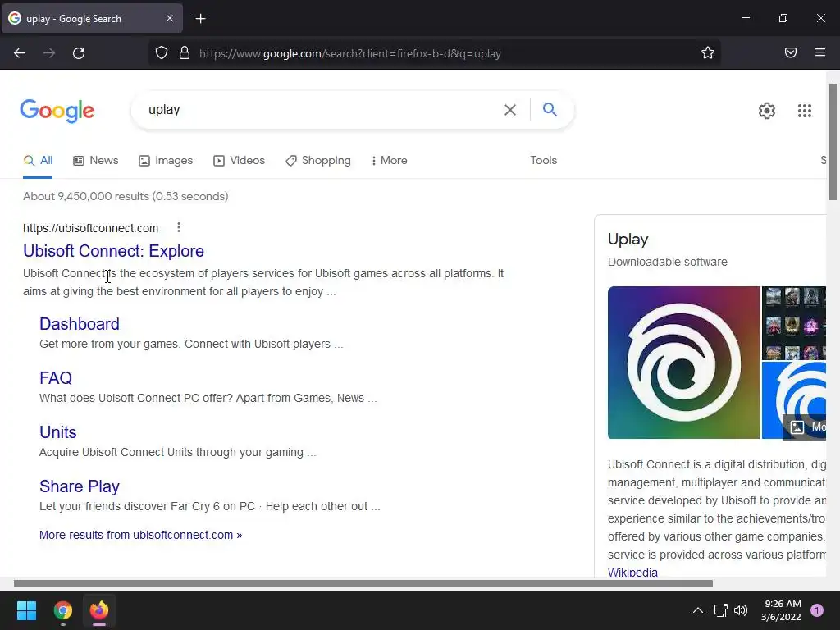
Task: Switch to the Images tab
Action: (166, 160)
